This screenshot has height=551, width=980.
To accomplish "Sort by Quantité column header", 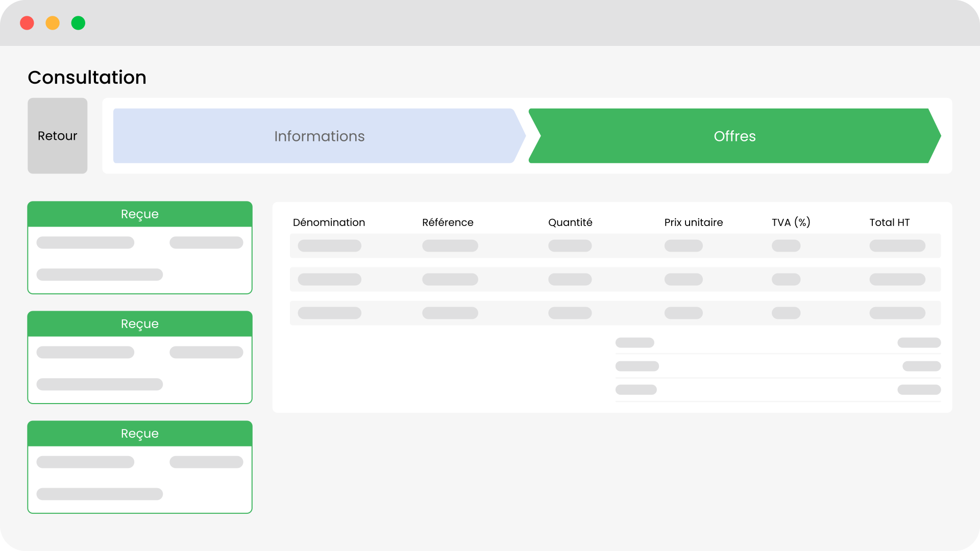I will 570,222.
